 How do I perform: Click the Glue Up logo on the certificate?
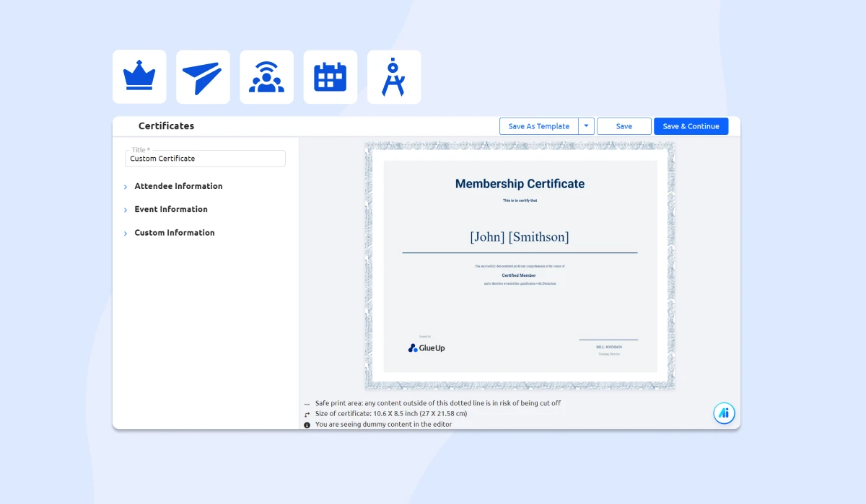426,348
